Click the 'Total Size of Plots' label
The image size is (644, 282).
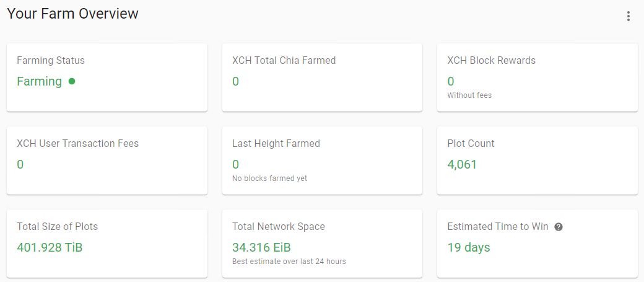pos(57,227)
